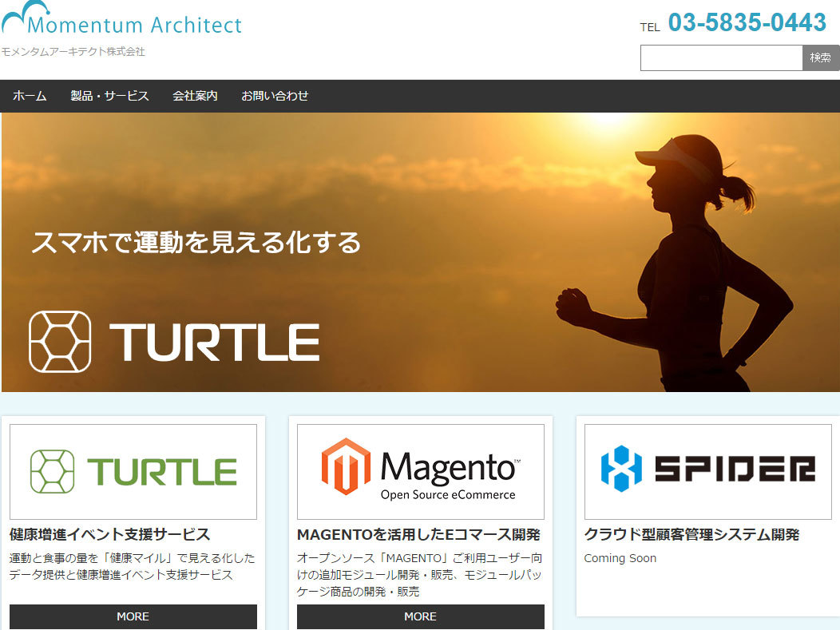Screen dimensions: 840x630
Task: Open the お問い合わせ menu item
Action: (275, 96)
